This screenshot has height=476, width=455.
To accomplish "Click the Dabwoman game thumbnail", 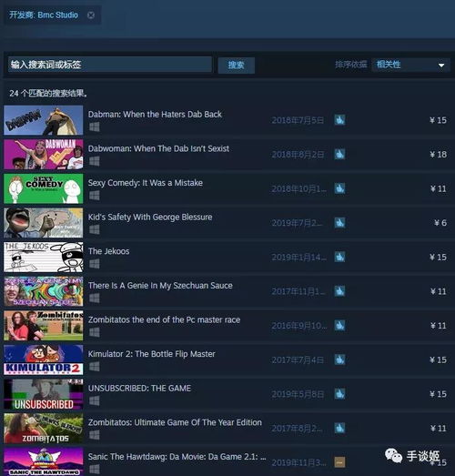I will pos(43,154).
